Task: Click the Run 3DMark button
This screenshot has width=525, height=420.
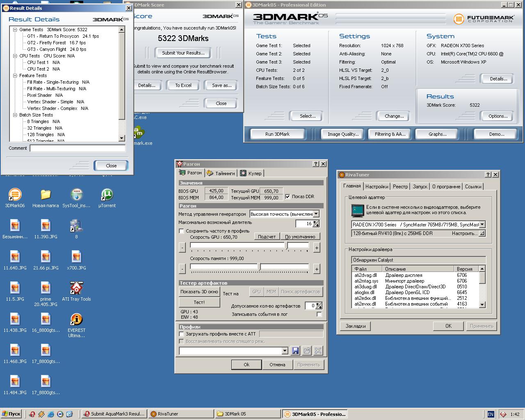Action: (277, 134)
